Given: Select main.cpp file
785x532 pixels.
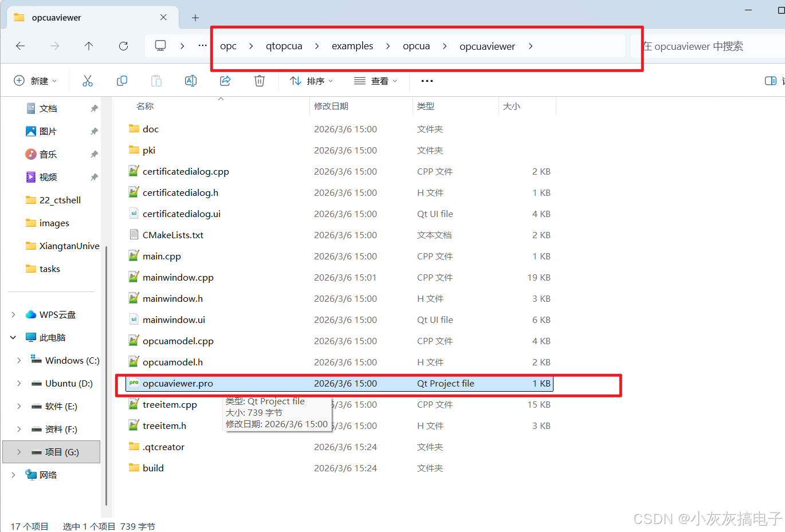Looking at the screenshot, I should 339,256.
